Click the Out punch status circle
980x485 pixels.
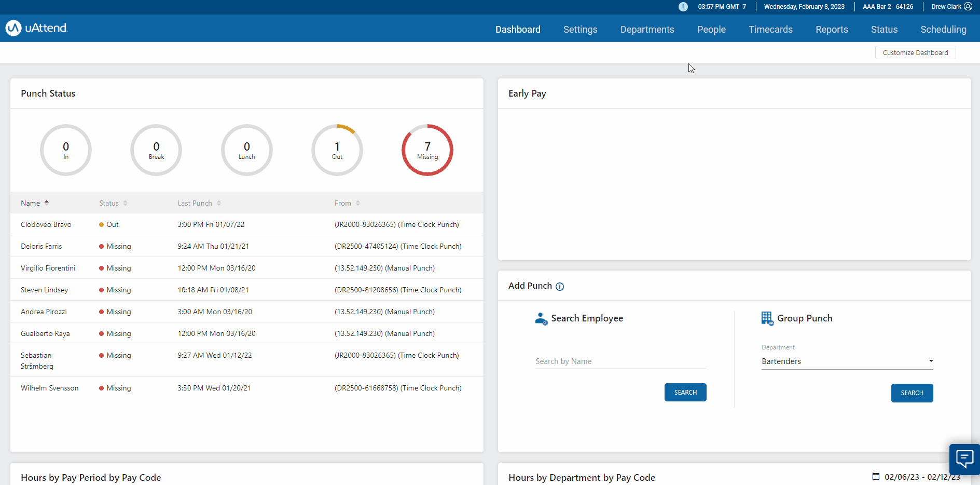(337, 150)
